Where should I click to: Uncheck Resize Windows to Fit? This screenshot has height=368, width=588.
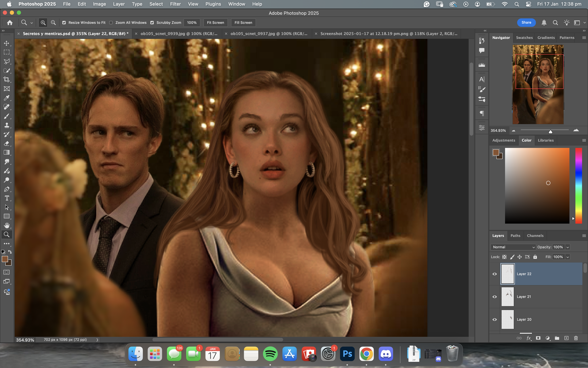(x=64, y=23)
